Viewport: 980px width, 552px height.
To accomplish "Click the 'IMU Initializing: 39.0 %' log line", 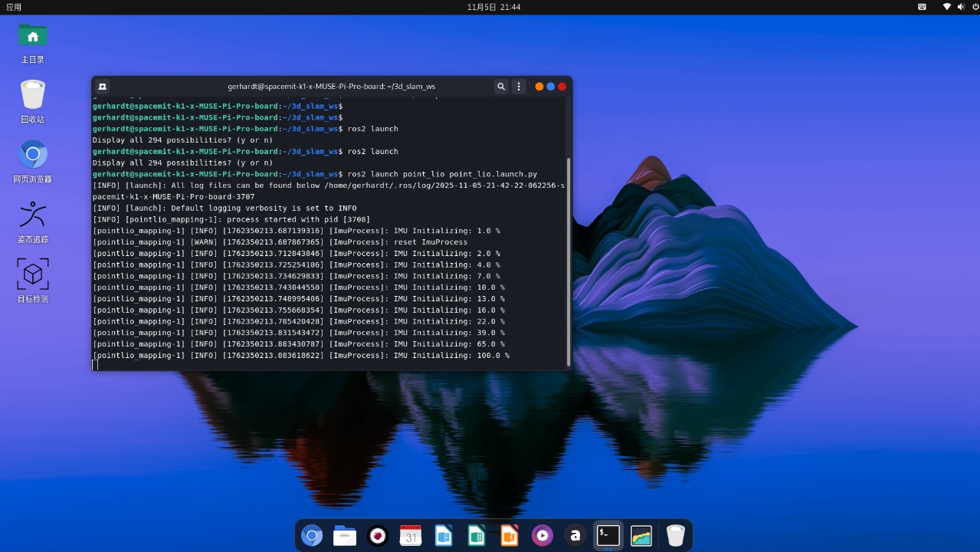I will [x=298, y=333].
